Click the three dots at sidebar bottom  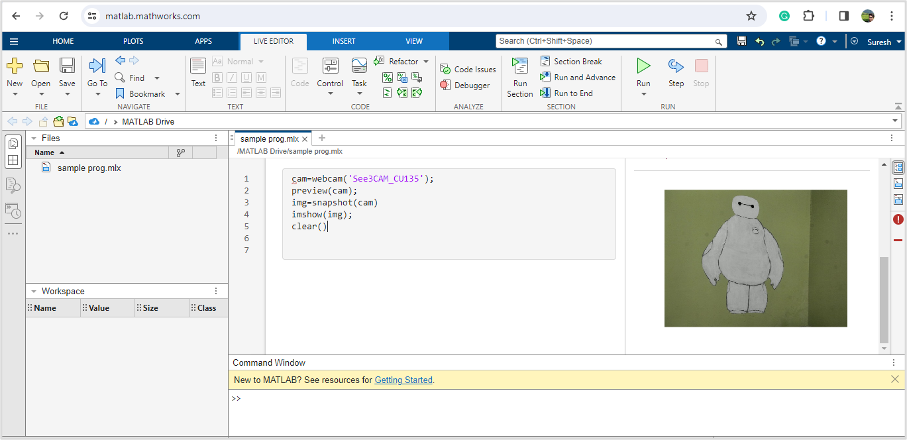(x=13, y=233)
